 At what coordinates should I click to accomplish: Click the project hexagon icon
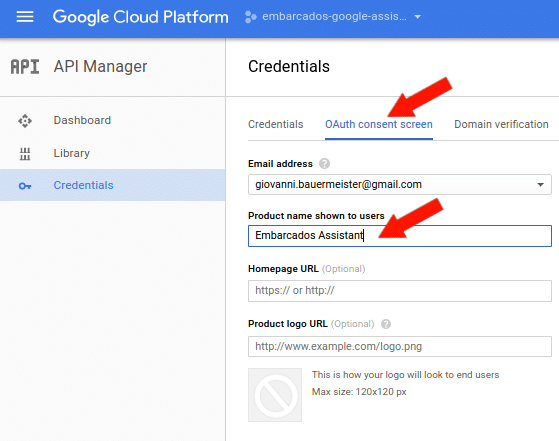(x=251, y=17)
